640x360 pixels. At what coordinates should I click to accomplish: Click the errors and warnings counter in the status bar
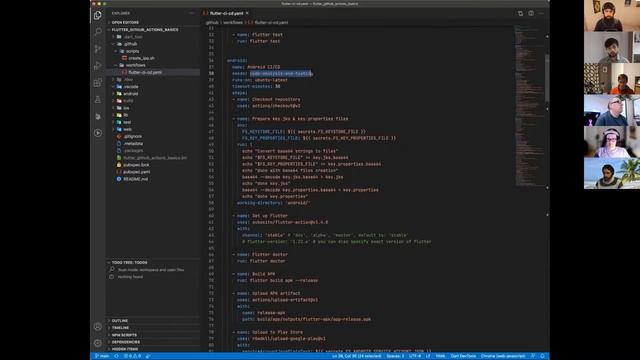(x=132, y=356)
